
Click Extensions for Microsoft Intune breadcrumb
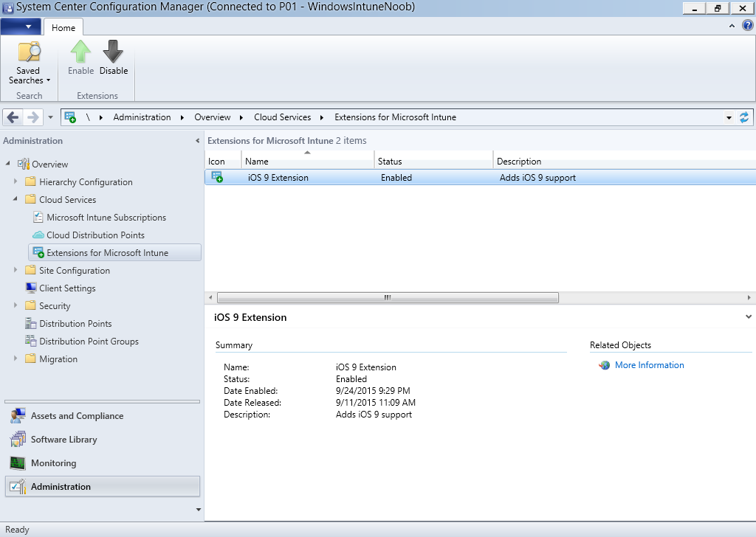pyautogui.click(x=396, y=117)
